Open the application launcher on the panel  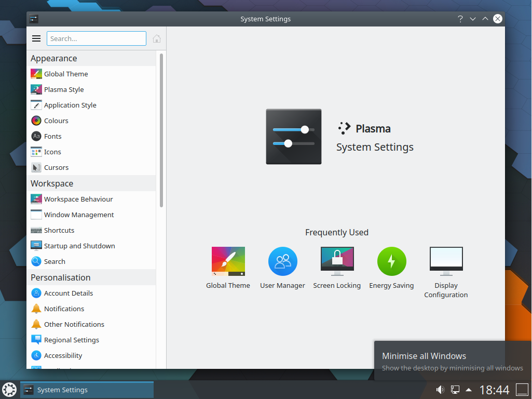[x=9, y=390]
